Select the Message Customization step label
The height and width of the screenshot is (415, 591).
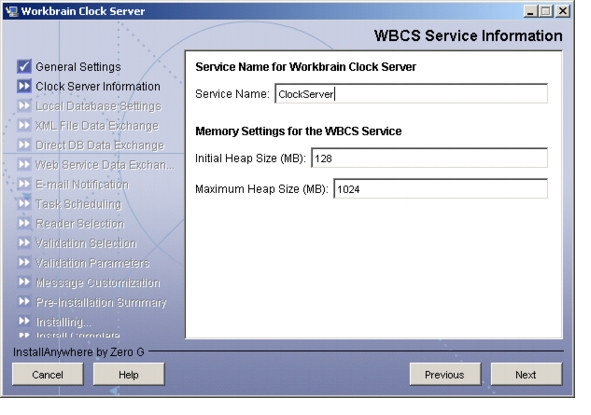[98, 283]
